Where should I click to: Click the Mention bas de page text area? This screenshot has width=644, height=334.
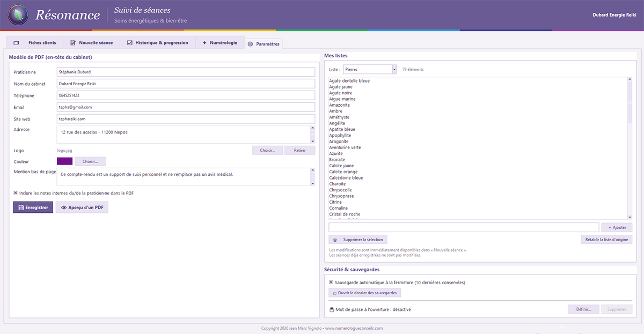183,177
